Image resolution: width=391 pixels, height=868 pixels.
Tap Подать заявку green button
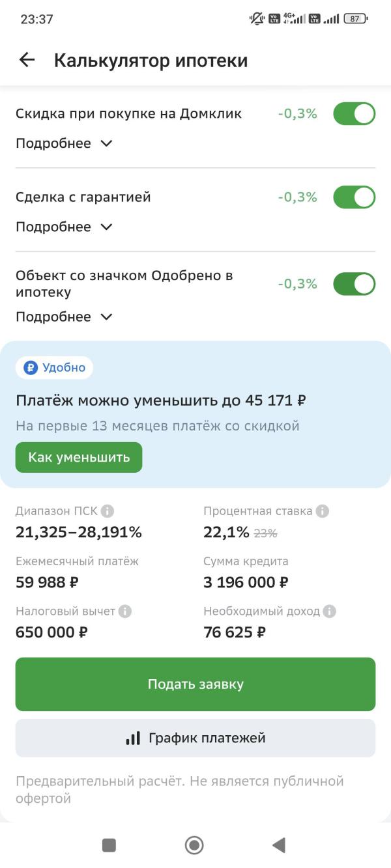tap(195, 684)
